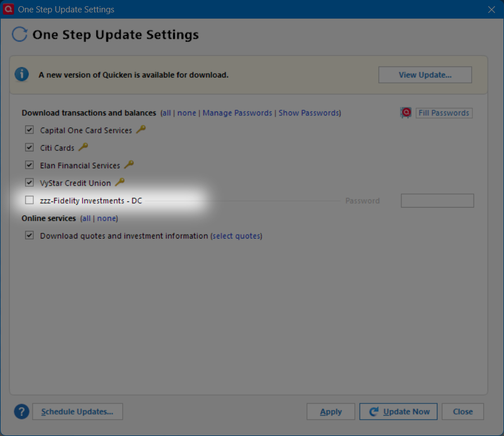Viewport: 504px width, 436px height.
Task: Focus the Fidelity password field
Action: (x=437, y=201)
